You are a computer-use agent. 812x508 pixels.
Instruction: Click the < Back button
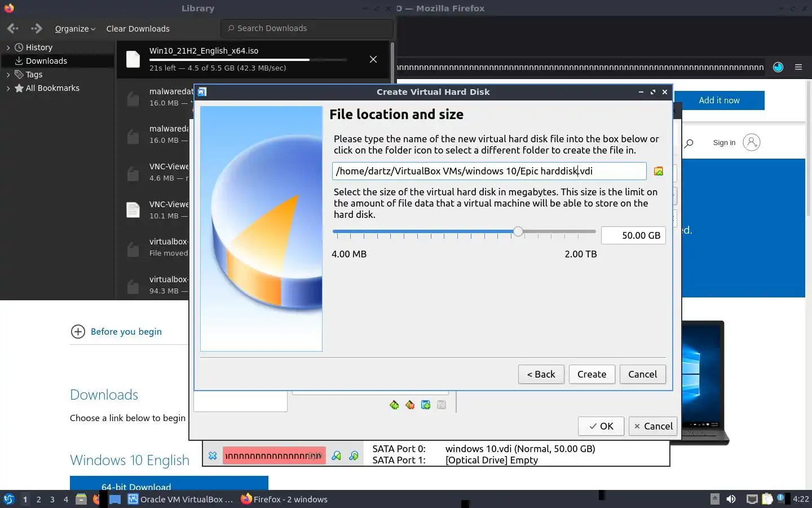[541, 374]
